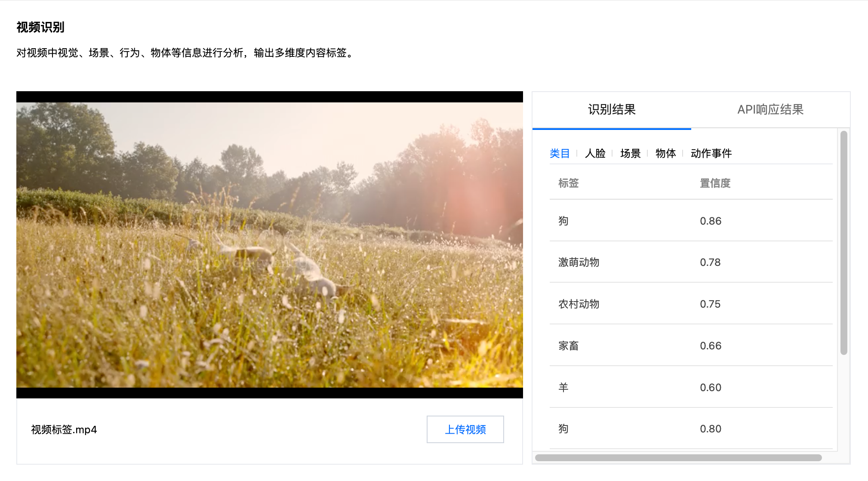The height and width of the screenshot is (481, 868).
Task: Select the 类目 category filter
Action: pos(560,153)
